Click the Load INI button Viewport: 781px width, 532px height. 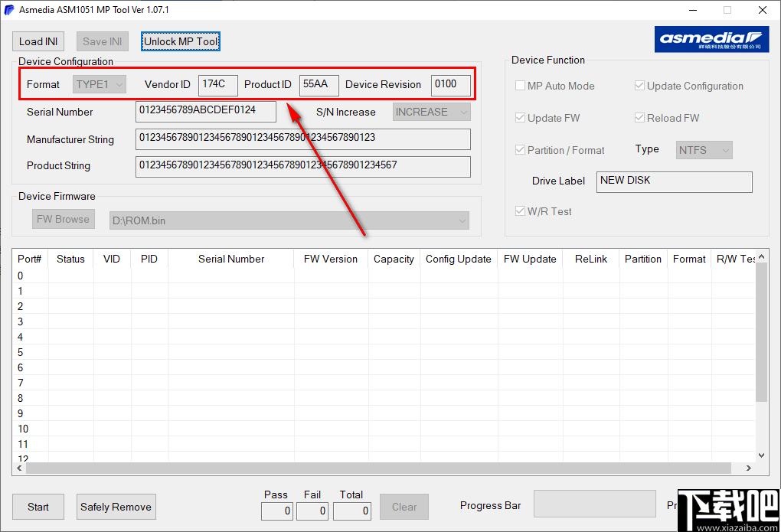click(38, 41)
